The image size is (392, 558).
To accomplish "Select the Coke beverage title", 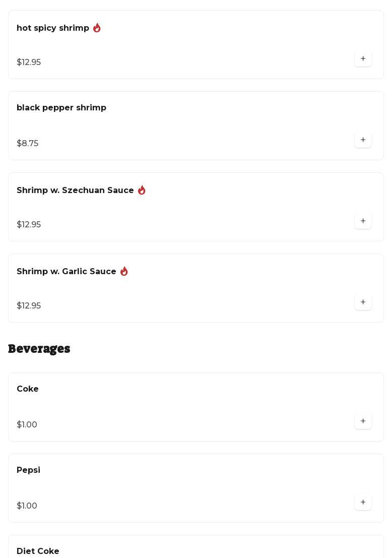I will [x=28, y=389].
